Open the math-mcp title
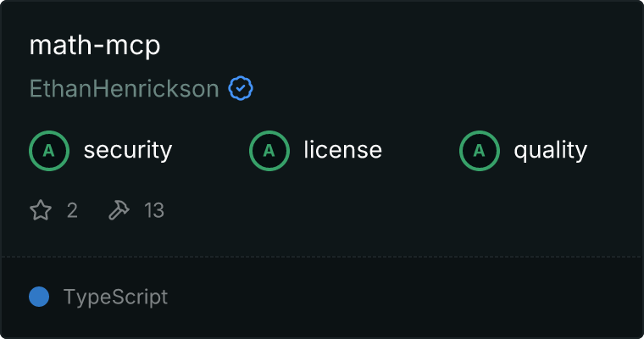The width and height of the screenshot is (644, 339). 95,46
